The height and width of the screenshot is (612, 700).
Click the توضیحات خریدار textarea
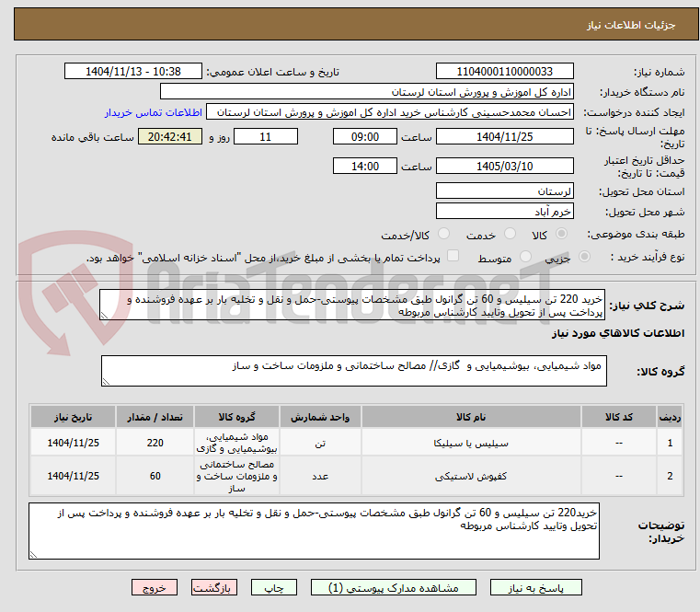[314, 531]
